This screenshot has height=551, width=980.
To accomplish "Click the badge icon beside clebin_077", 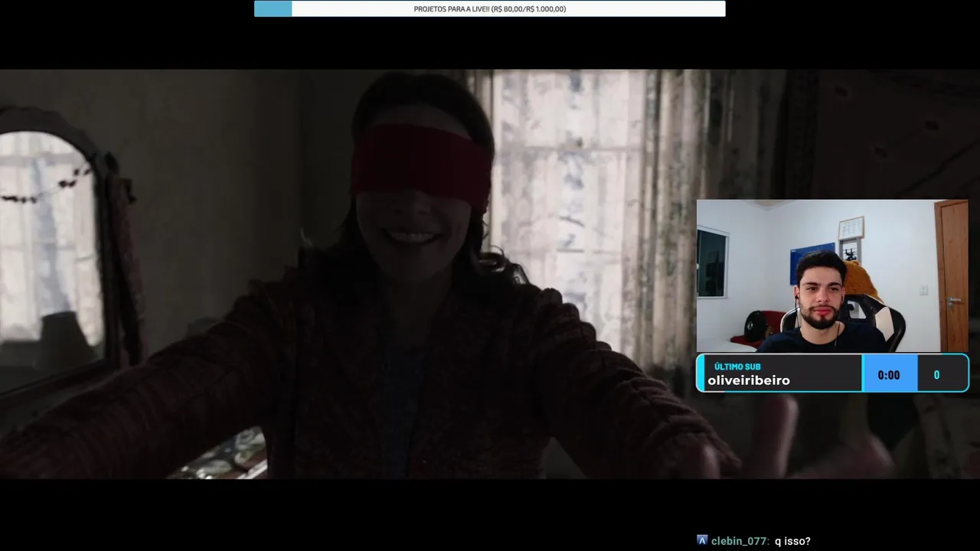I will coord(702,540).
